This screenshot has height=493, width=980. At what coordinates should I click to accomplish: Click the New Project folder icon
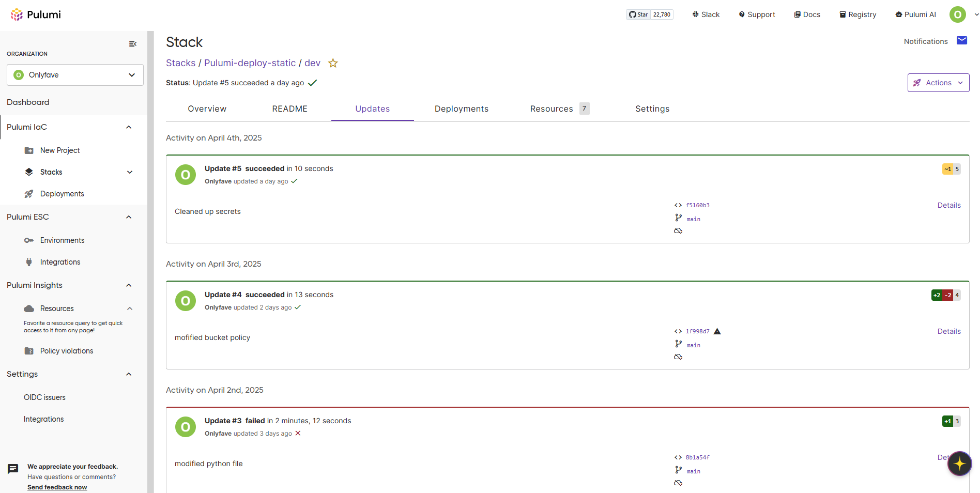click(29, 150)
